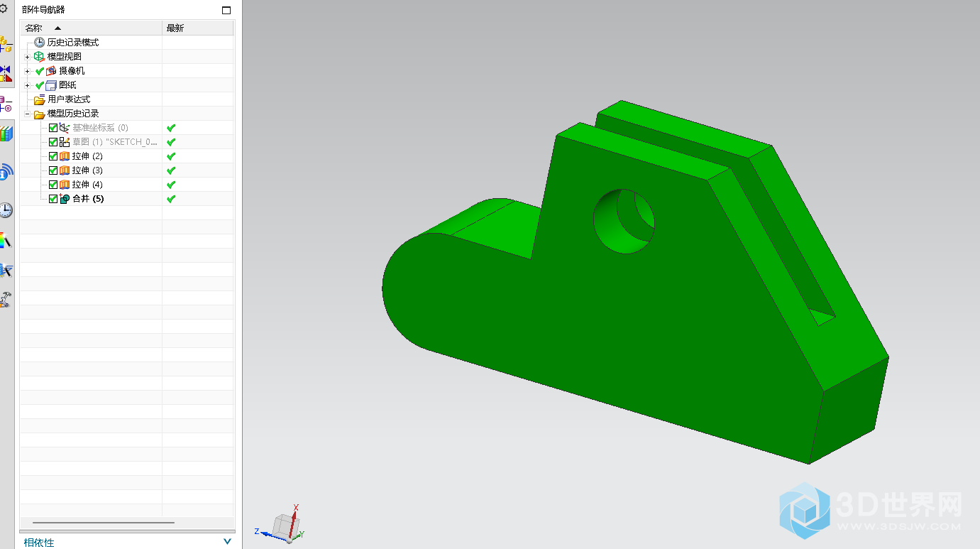Image resolution: width=980 pixels, height=549 pixels.
Task: Open the bottom sidebar tab with the tools icon
Action: click(x=6, y=300)
